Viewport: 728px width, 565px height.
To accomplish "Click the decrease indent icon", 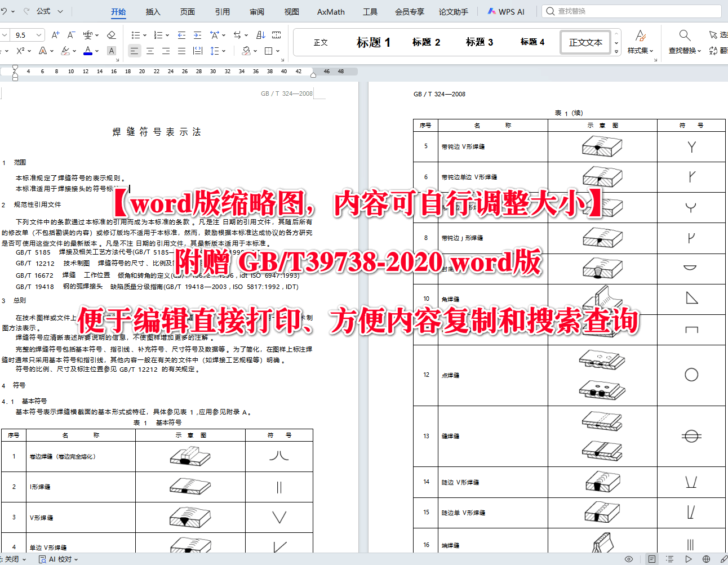I will [x=180, y=35].
